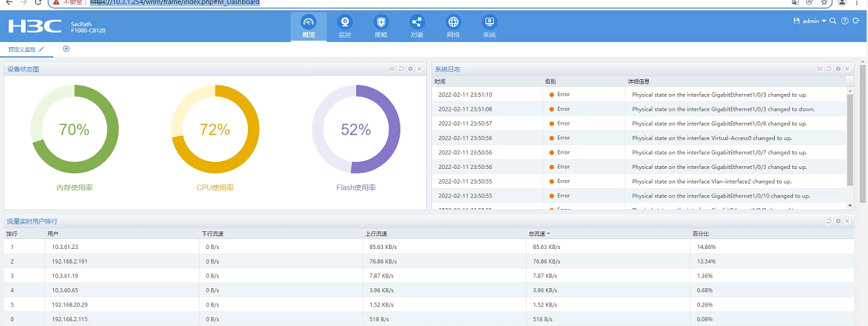Select the 概览 (Overview) tab

tap(308, 26)
